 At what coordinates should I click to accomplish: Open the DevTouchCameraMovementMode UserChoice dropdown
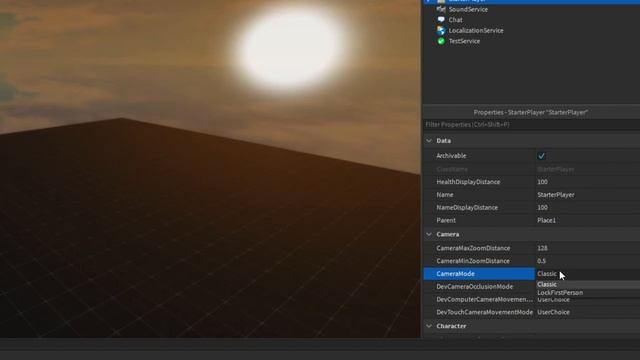pos(588,312)
